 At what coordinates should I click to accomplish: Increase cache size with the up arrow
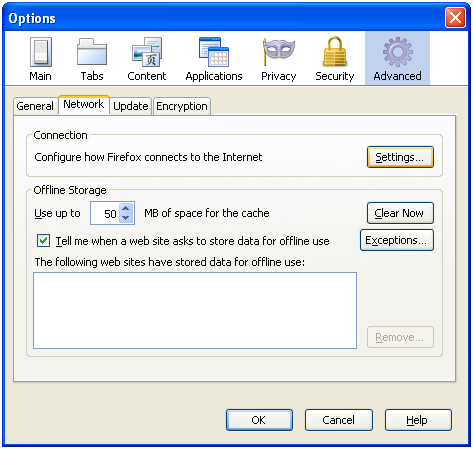[x=126, y=209]
